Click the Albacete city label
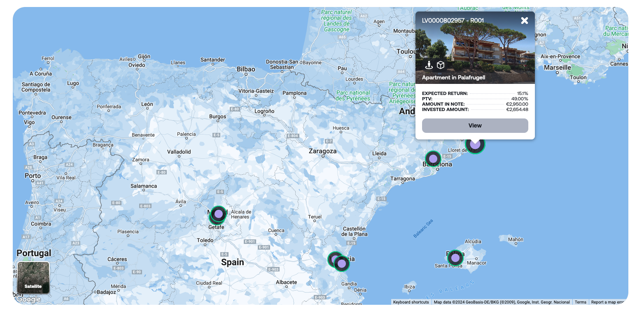 [286, 282]
